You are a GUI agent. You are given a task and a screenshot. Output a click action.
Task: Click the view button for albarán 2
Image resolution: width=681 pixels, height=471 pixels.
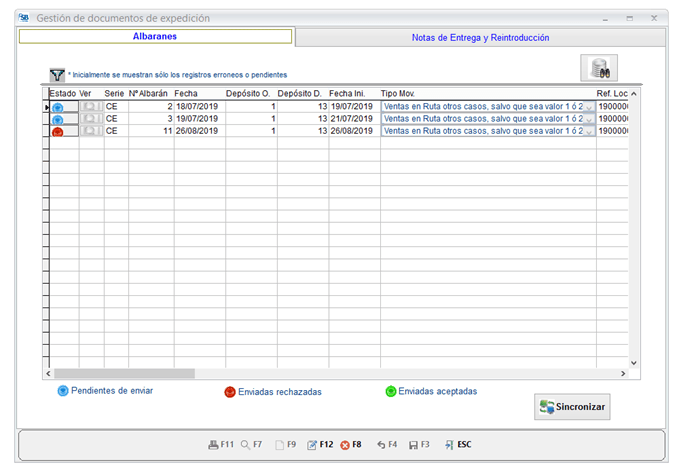tap(90, 106)
